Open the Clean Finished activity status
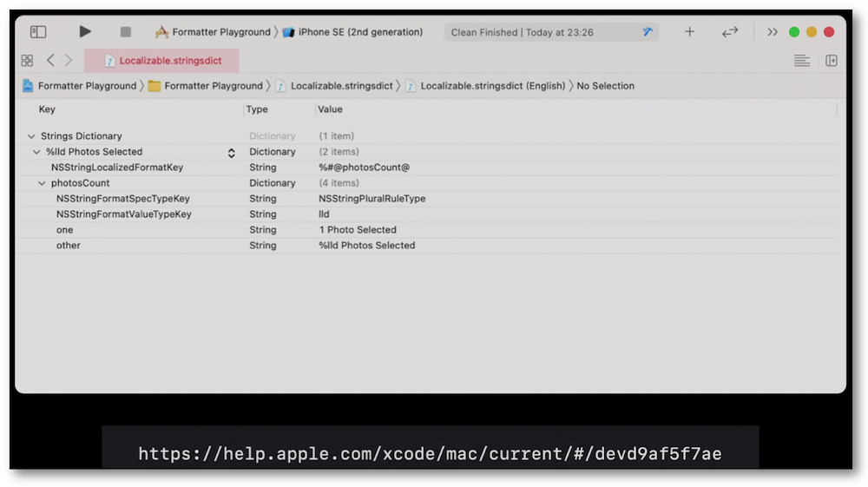This screenshot has width=868, height=487. coord(522,32)
